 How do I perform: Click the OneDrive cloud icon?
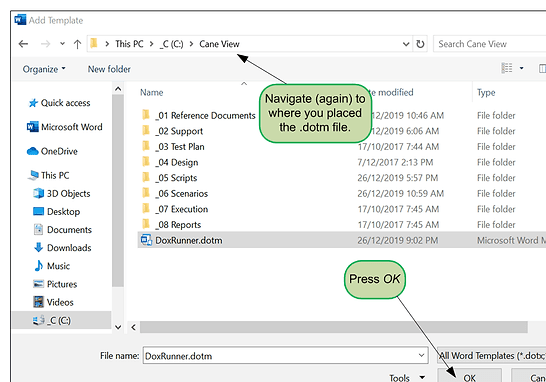(x=32, y=151)
